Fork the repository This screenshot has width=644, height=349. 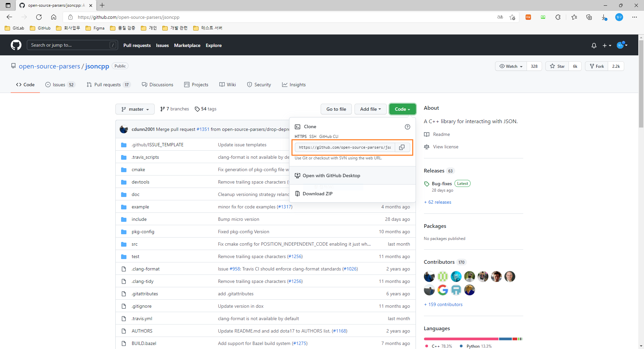(x=597, y=66)
